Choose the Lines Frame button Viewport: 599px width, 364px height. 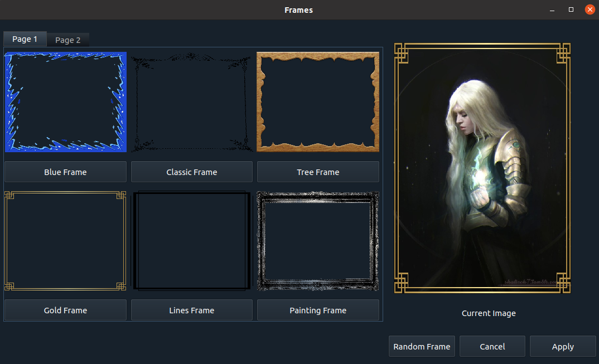(x=192, y=310)
